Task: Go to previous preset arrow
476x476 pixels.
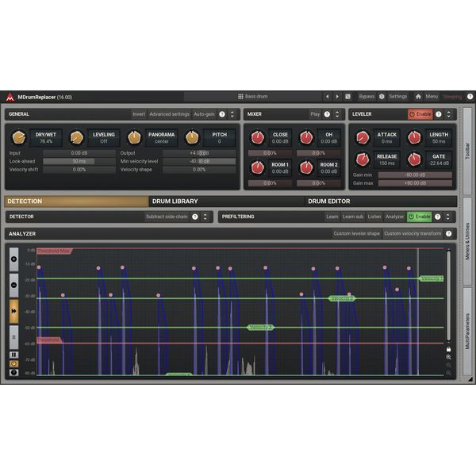Action: [x=327, y=97]
